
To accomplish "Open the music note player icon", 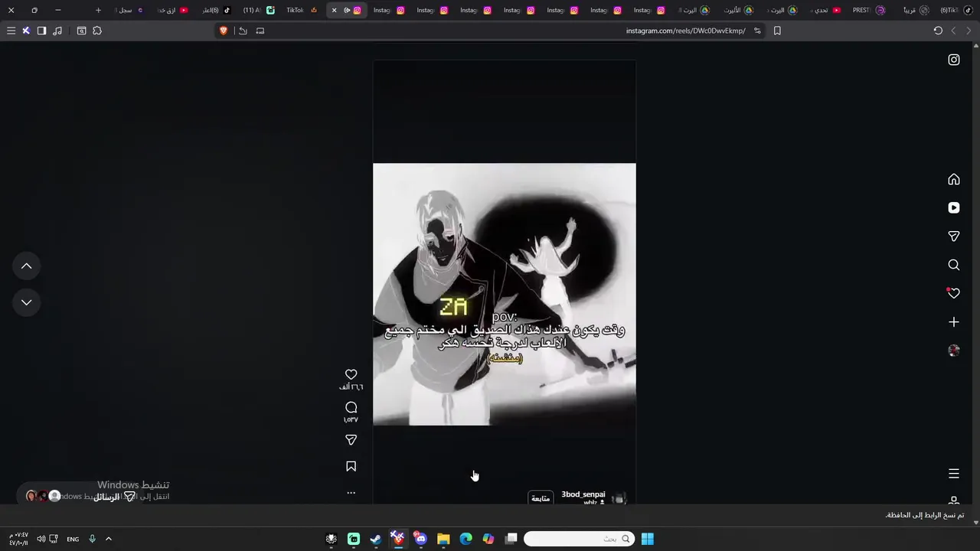I will point(57,31).
